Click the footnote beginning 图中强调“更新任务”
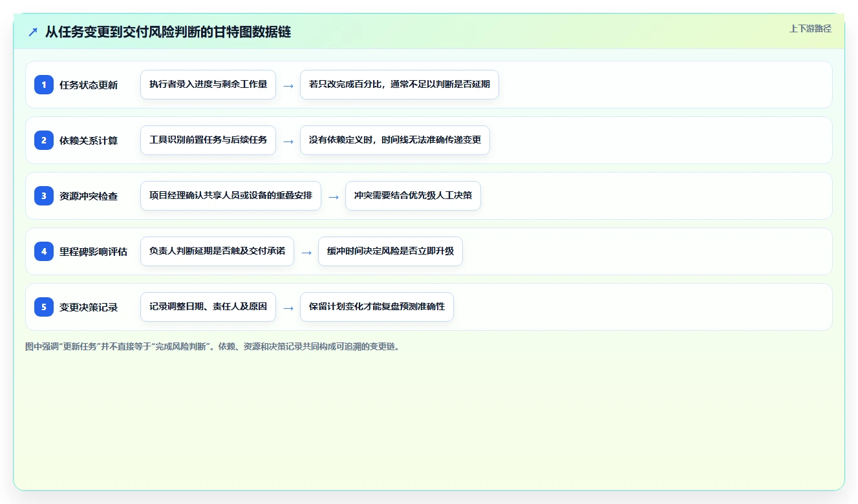The image size is (858, 504). (213, 346)
